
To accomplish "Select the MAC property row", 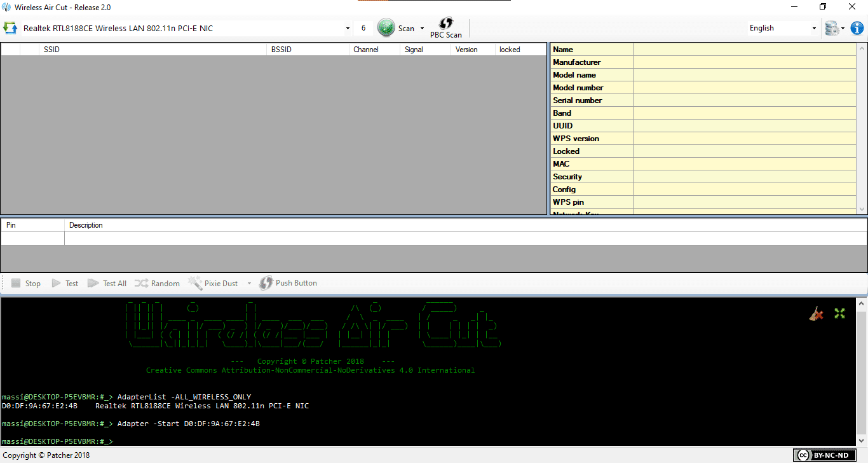I will coord(703,164).
